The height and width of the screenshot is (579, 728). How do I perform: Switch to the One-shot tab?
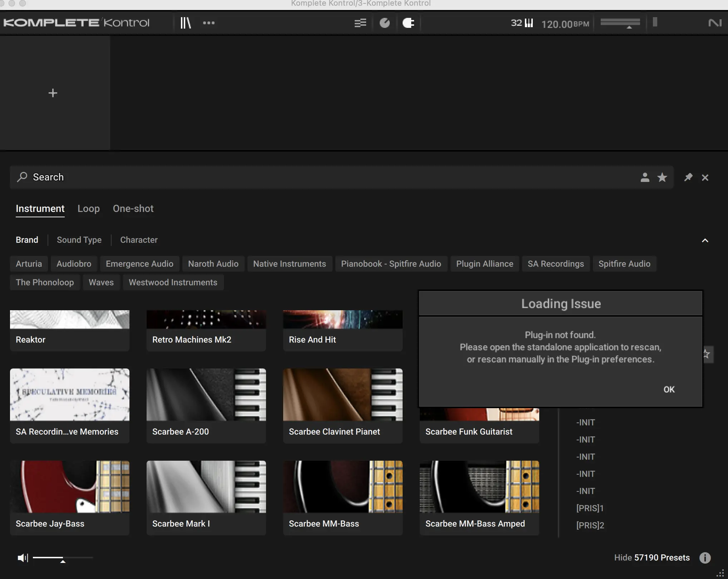coord(133,209)
